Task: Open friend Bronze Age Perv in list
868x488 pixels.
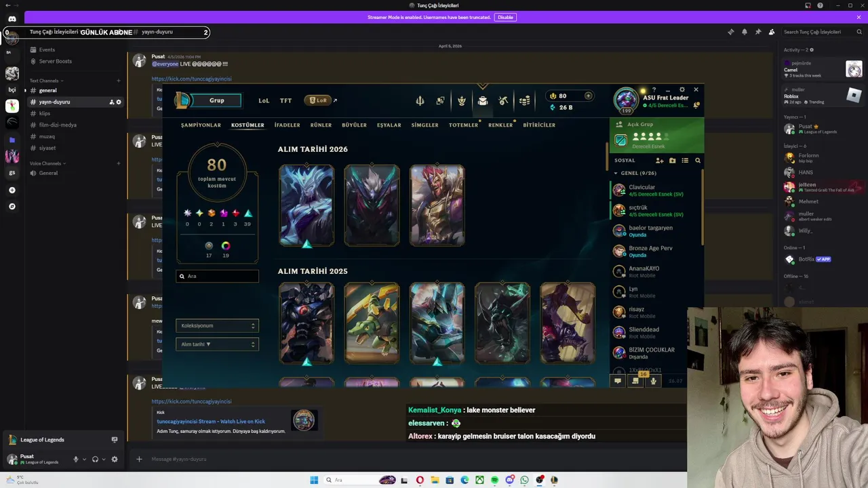Action: coord(656,251)
